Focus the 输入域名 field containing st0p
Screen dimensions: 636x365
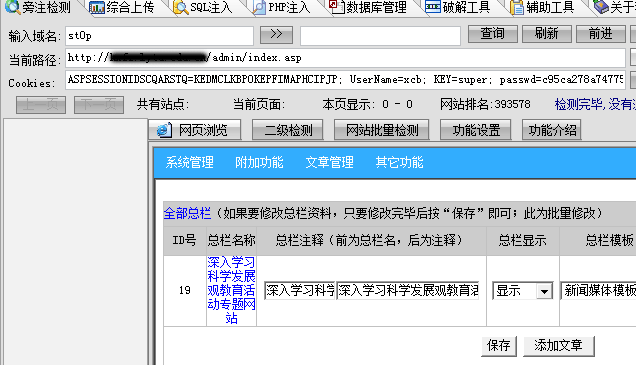159,36
